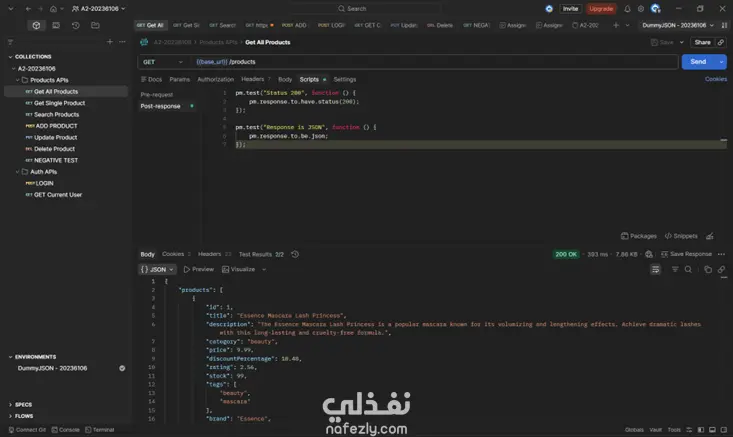Go back with the left arrow
Image resolution: width=733 pixels, height=437 pixels.
(29, 8)
